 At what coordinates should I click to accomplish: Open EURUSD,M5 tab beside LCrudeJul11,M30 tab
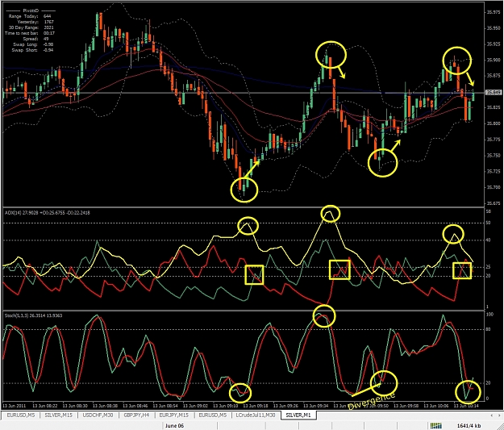pyautogui.click(x=212, y=415)
